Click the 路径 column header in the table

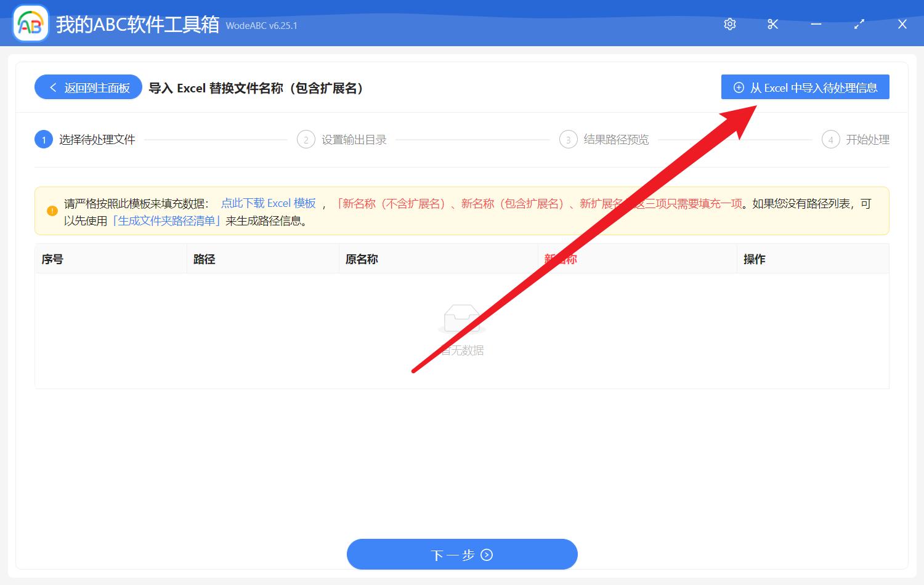click(204, 259)
